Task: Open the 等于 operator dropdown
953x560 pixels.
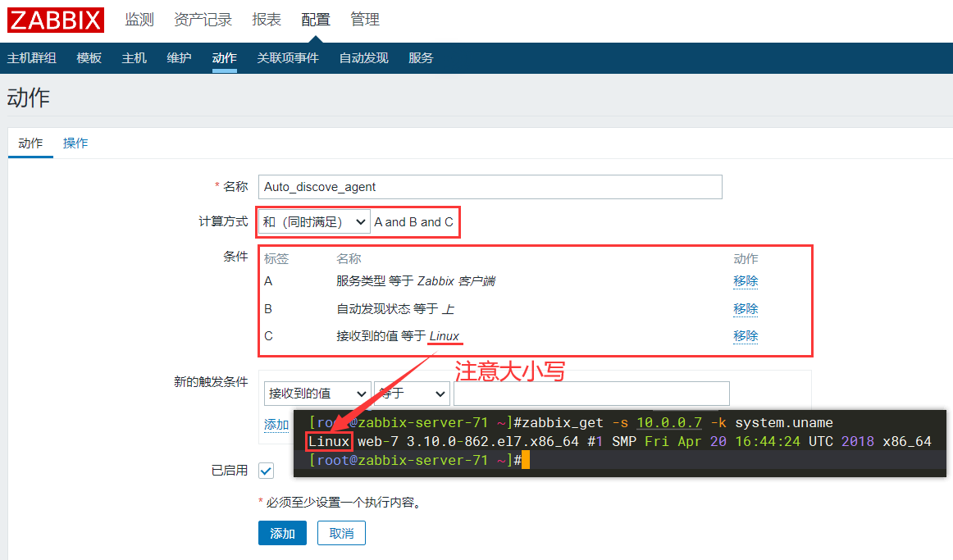Action: [412, 394]
